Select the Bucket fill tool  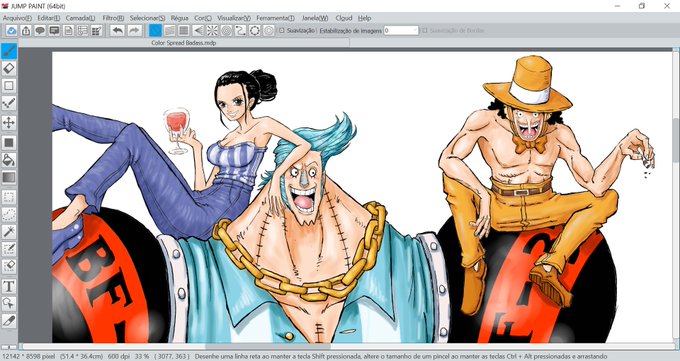[x=9, y=160]
